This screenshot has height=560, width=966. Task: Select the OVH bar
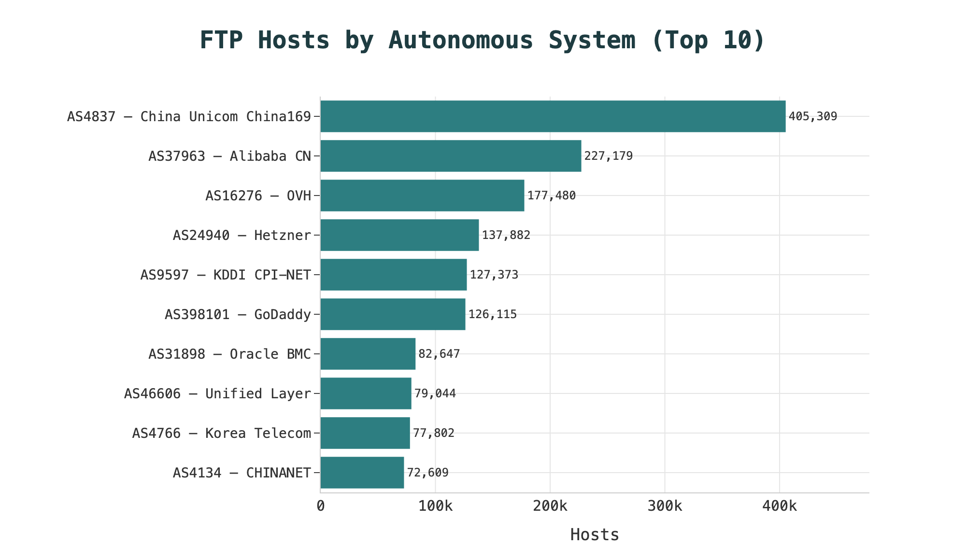(x=422, y=196)
